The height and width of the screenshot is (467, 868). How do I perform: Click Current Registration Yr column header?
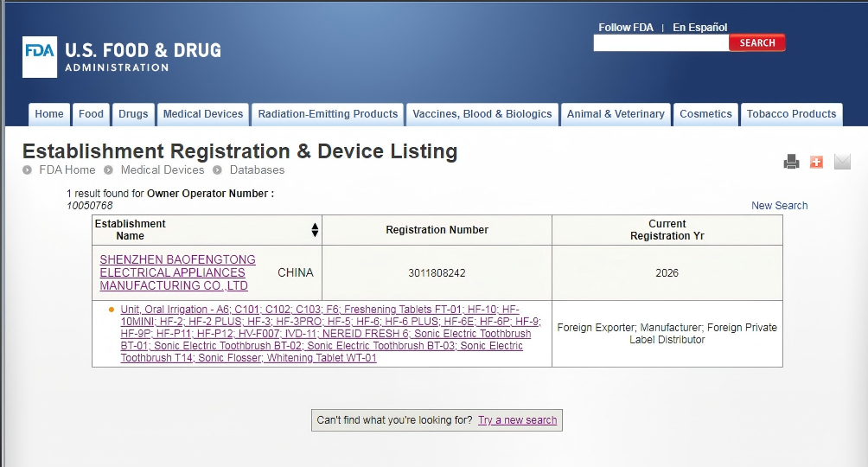point(667,230)
